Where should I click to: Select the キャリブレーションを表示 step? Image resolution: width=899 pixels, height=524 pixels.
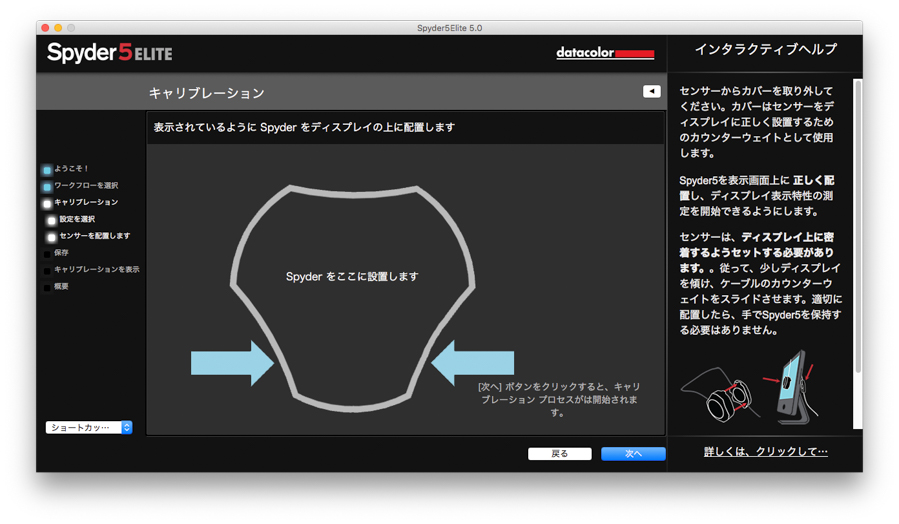click(92, 269)
